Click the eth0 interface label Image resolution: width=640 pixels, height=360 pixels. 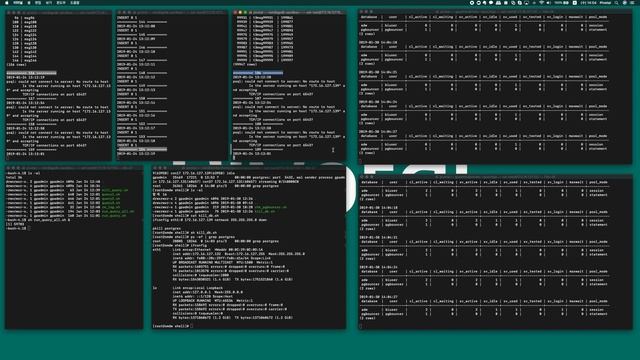[157, 249]
